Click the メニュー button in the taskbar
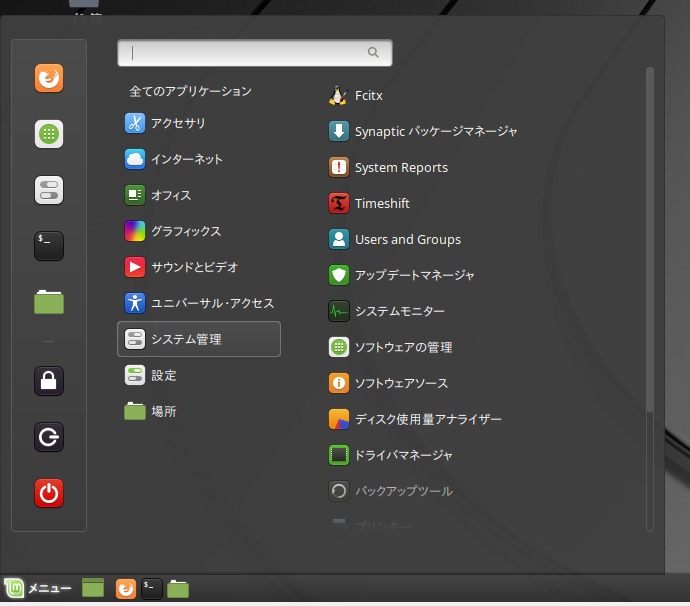 pyautogui.click(x=38, y=589)
